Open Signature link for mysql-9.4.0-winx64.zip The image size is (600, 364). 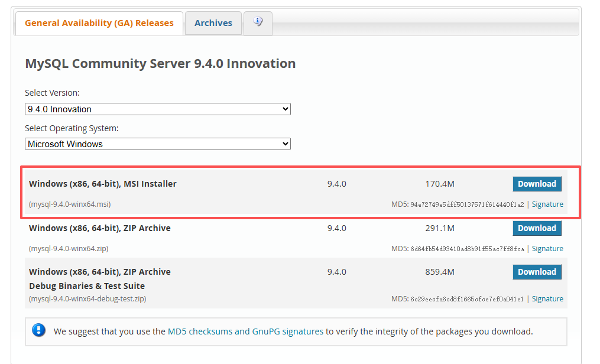547,249
